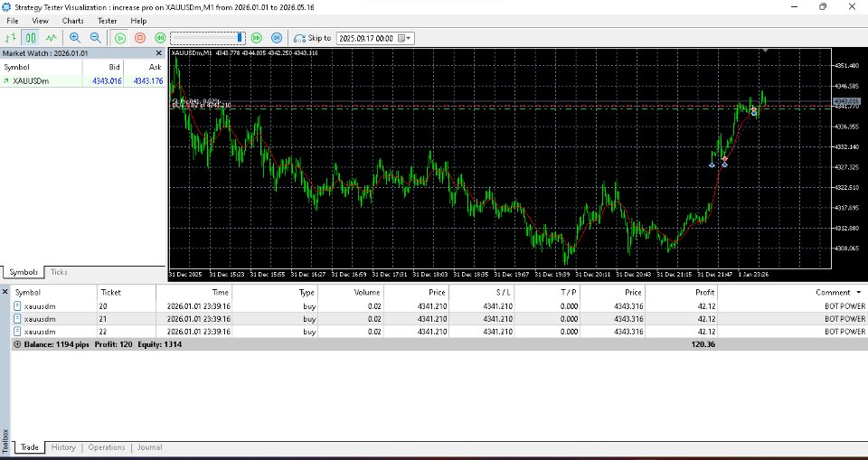The height and width of the screenshot is (460, 868).
Task: Select the ticket 20 trade row
Action: tap(439, 306)
